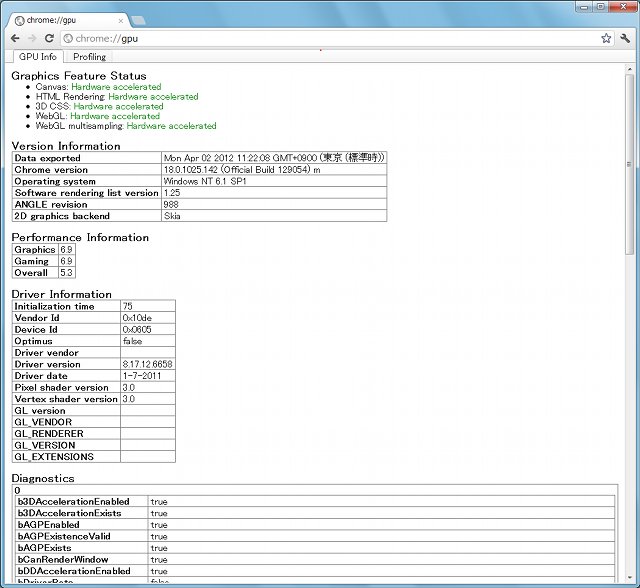Click the Driver Information heading
The width and height of the screenshot is (640, 588).
[x=62, y=294]
